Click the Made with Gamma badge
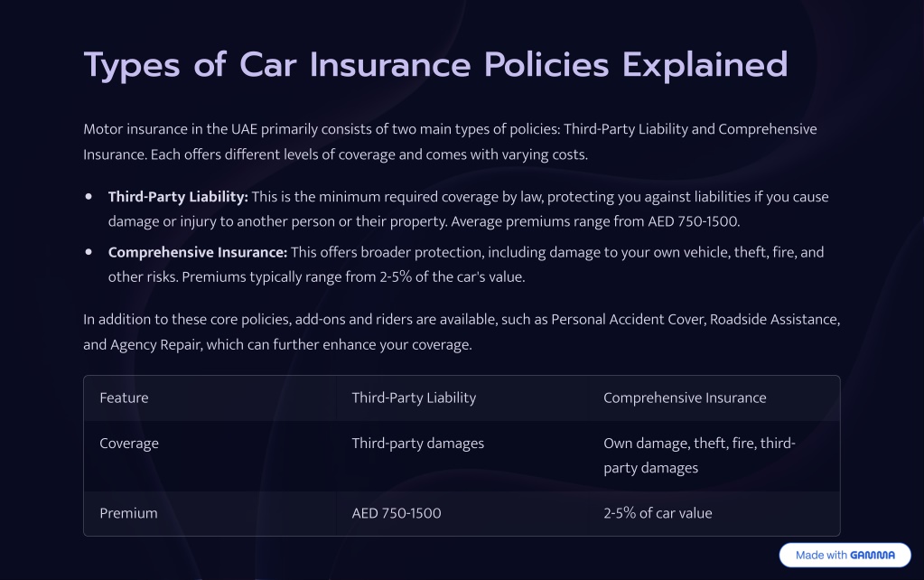The height and width of the screenshot is (580, 924). coord(845,555)
